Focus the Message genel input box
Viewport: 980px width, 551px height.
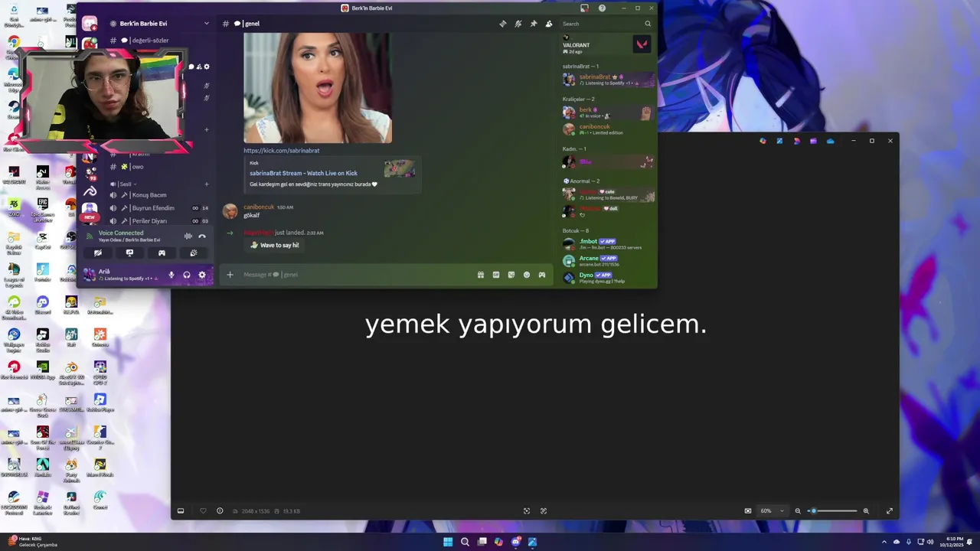[x=356, y=275]
